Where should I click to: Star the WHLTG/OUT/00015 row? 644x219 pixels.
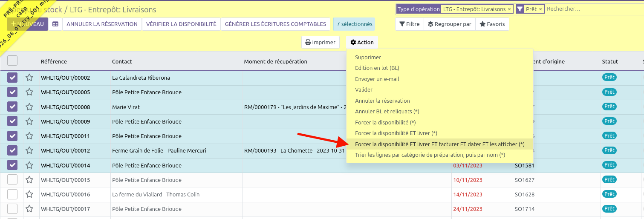(x=29, y=180)
